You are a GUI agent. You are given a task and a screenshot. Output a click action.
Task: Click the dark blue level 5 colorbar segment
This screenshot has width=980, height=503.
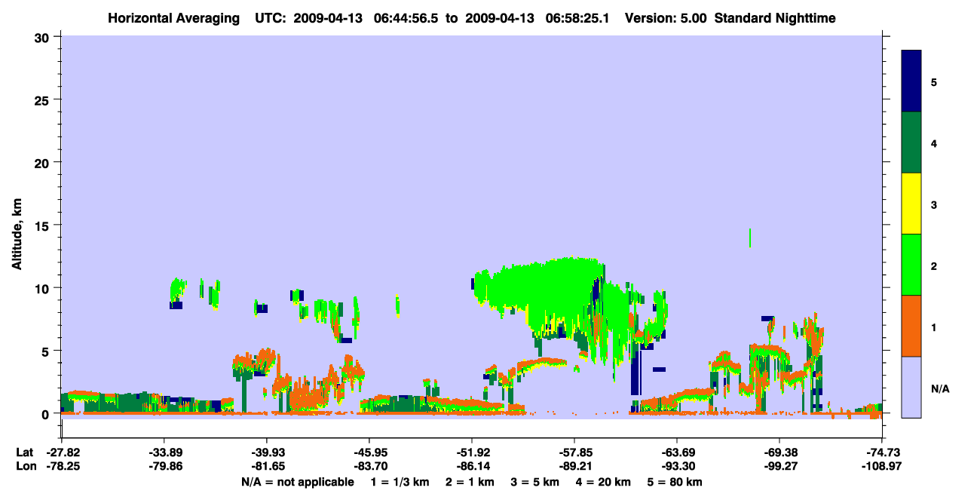coord(911,81)
